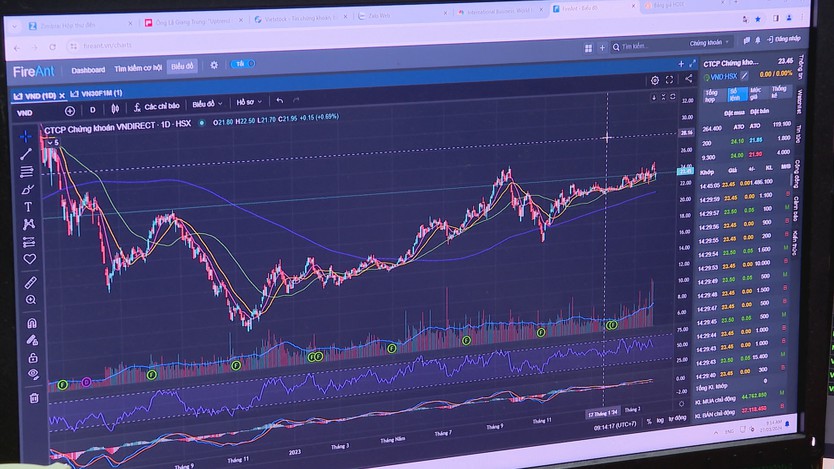The height and width of the screenshot is (469, 834).
Task: Redo the chart action
Action: (296, 100)
